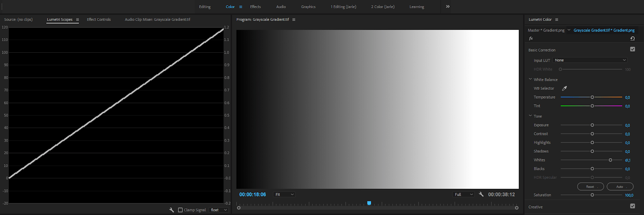
Task: Click the Whites slider handle
Action: 610,160
